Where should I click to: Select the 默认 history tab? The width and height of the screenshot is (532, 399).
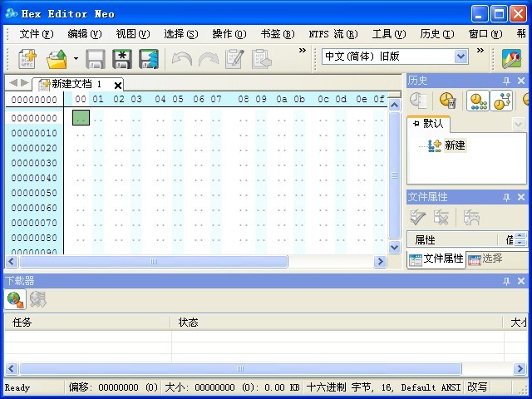tap(428, 124)
